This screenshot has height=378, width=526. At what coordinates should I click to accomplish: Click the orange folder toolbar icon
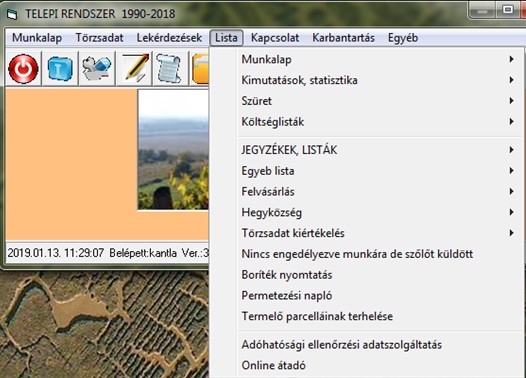coord(200,69)
